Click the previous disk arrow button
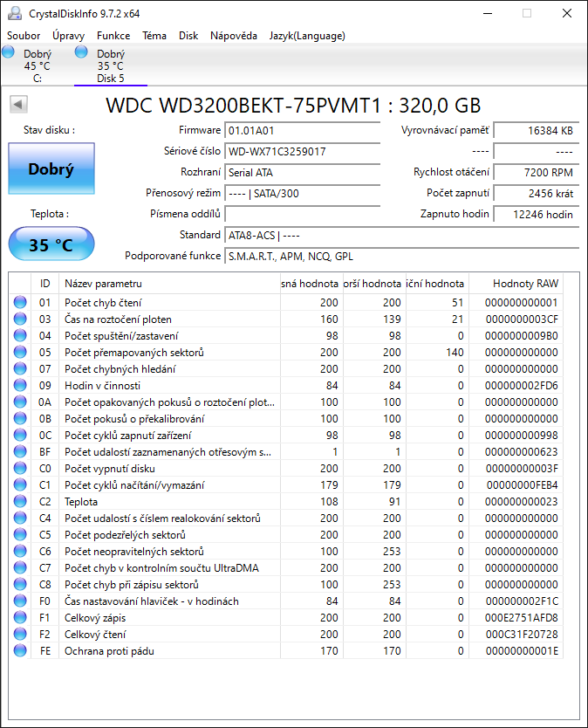Viewport: 588px width, 728px height. coord(18,104)
